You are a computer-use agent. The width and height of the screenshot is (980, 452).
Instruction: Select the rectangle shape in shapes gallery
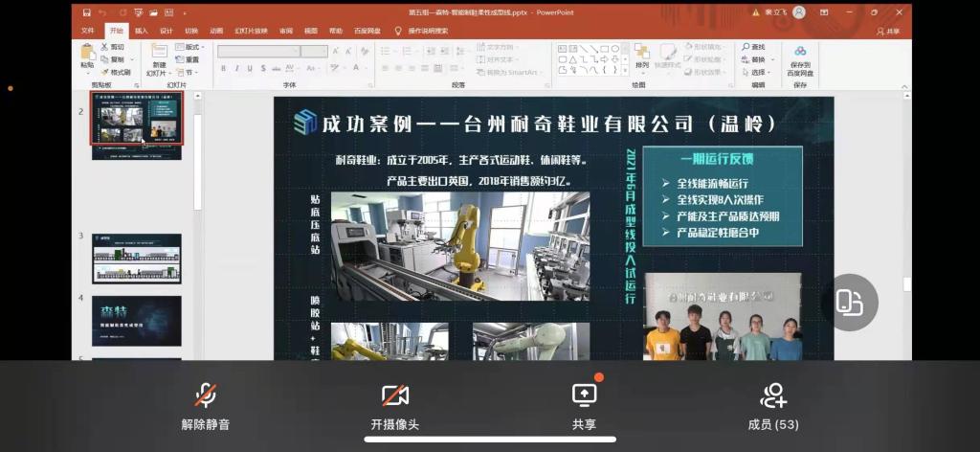coord(605,48)
